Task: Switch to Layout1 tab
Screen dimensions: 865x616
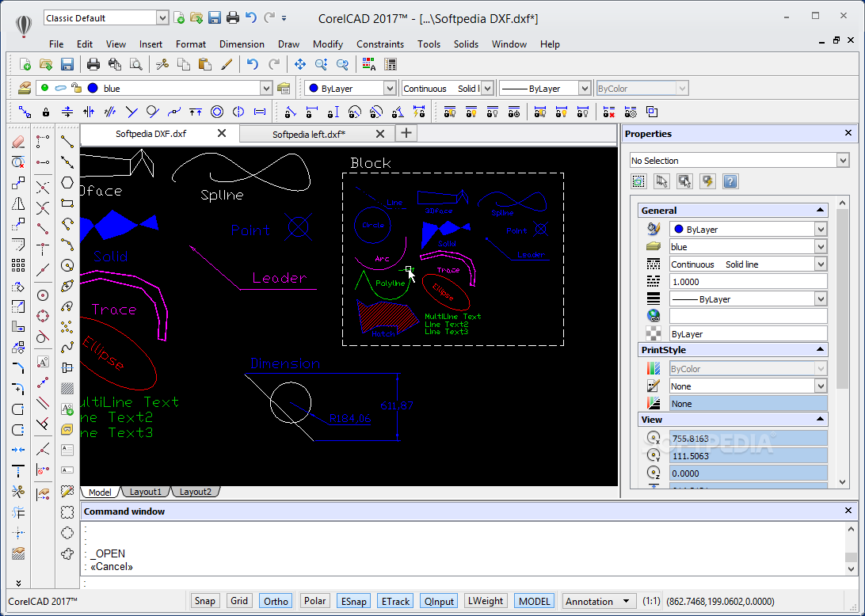Action: click(x=145, y=492)
